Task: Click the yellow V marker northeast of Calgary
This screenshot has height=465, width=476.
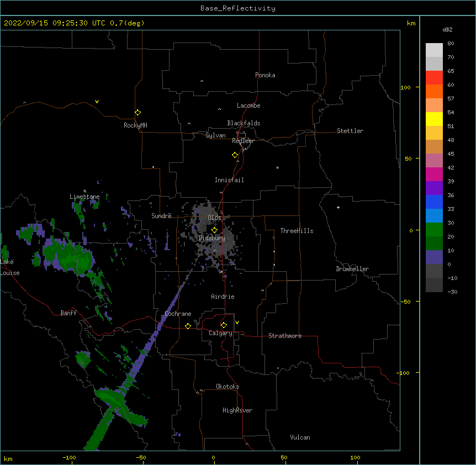Action: pos(237,323)
